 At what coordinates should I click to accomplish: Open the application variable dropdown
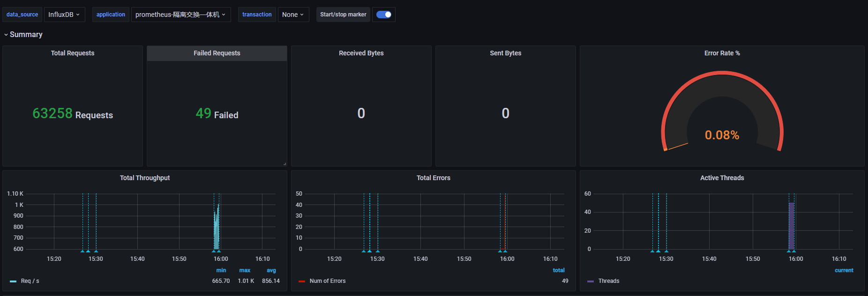pyautogui.click(x=180, y=15)
